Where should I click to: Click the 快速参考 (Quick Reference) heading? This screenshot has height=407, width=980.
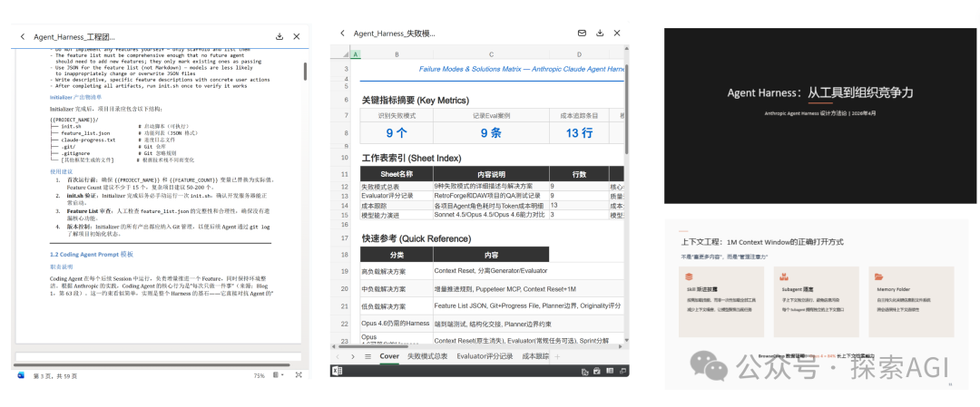[416, 238]
